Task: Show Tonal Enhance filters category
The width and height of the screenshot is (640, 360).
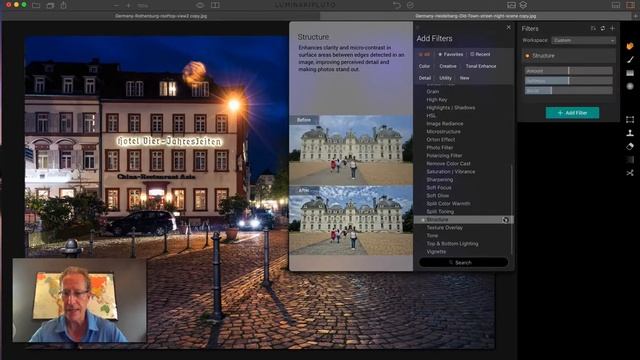Action: [x=481, y=66]
